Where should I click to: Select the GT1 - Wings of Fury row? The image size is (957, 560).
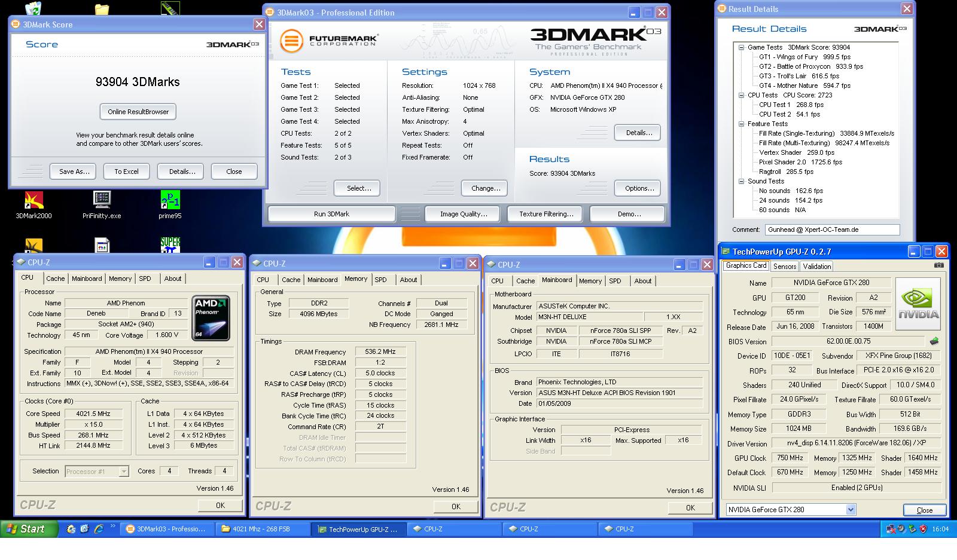coord(804,57)
